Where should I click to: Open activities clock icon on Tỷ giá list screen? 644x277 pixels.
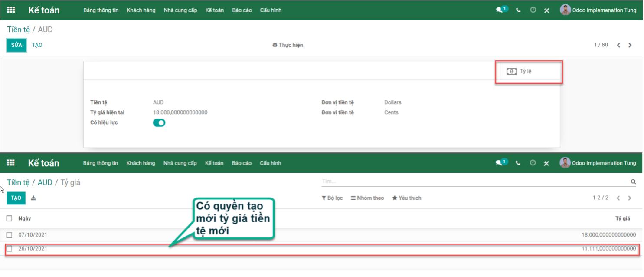[x=533, y=163]
